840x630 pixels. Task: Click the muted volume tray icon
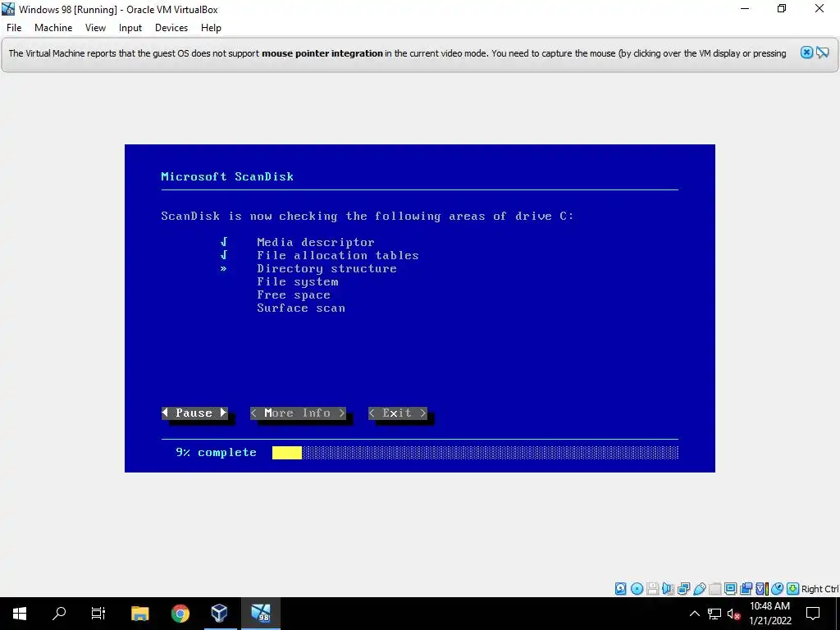734,614
